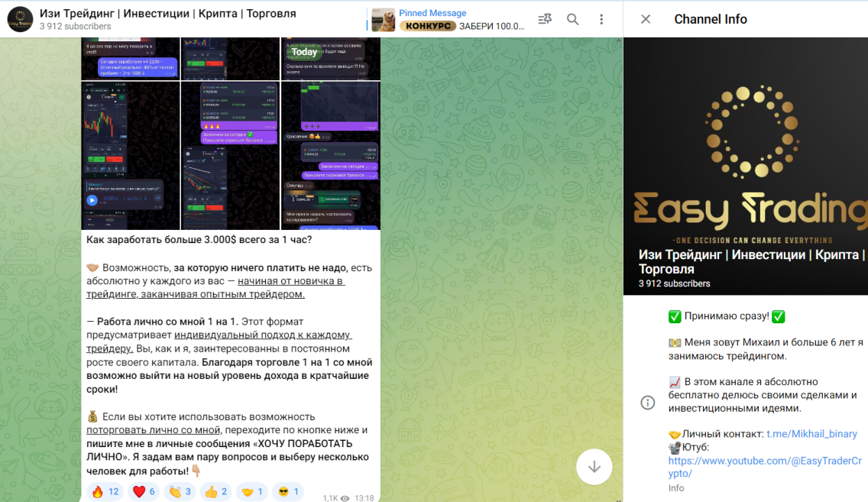Viewport: 868px width, 502px height.
Task: Click the Принимаю сразу! description line
Action: point(727,316)
